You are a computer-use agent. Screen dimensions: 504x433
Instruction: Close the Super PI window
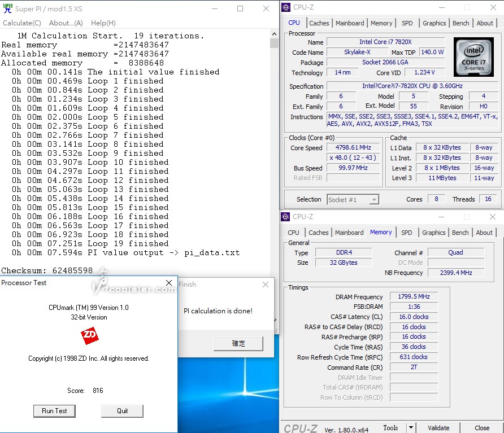click(x=266, y=8)
